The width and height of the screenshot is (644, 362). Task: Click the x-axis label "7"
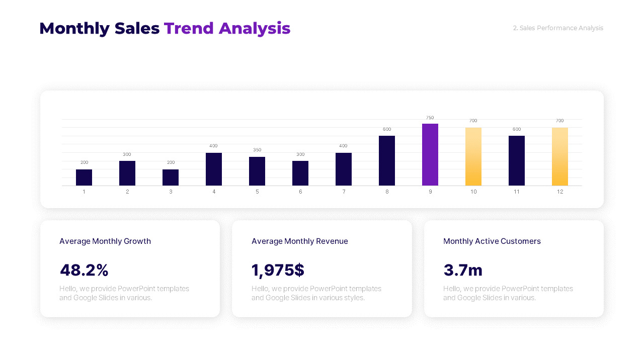344,192
